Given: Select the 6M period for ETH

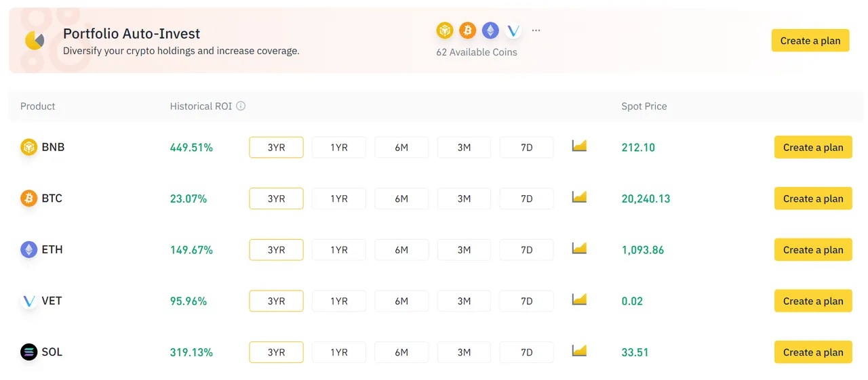Looking at the screenshot, I should coord(401,250).
